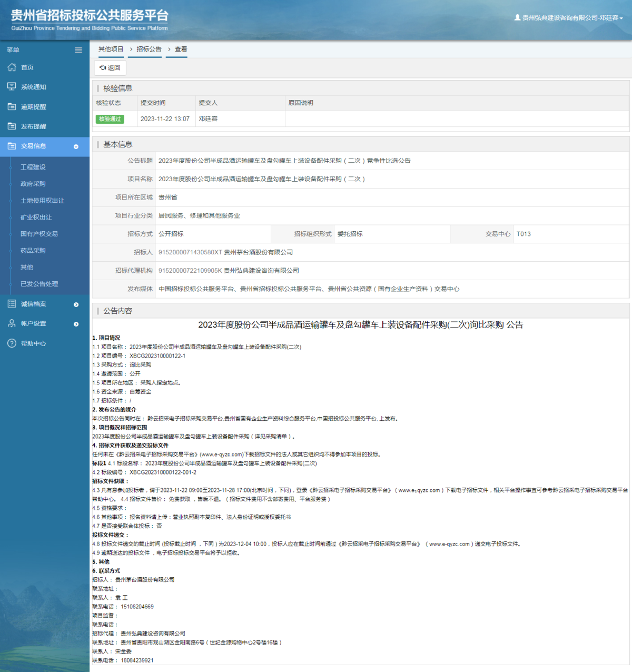The height and width of the screenshot is (672, 632).
Task: Click the 帐户设置 account settings icon
Action: click(x=11, y=323)
